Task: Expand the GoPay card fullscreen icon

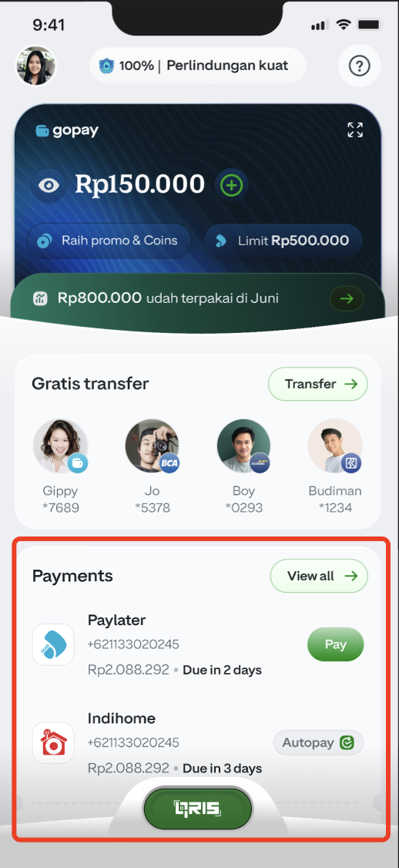Action: (x=355, y=130)
